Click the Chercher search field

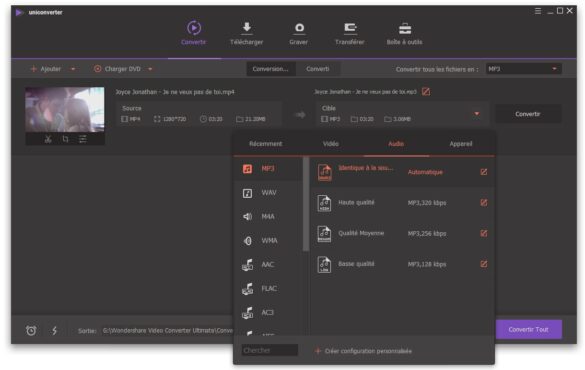(270, 350)
